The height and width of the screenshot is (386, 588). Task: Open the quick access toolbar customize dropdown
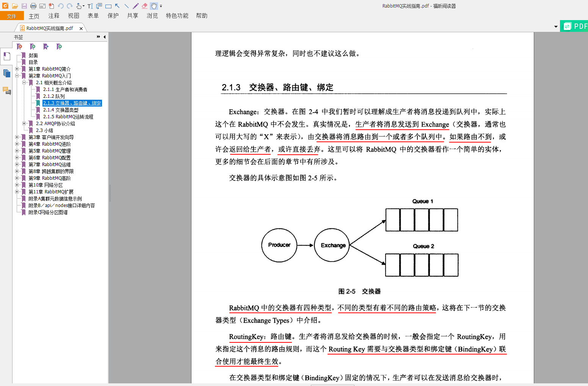[161, 6]
